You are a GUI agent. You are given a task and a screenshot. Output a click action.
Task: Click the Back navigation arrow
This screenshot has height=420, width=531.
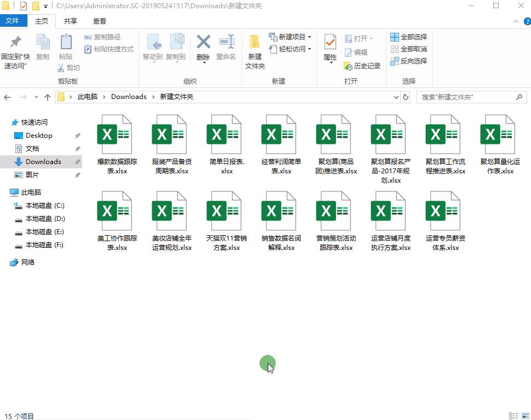(x=7, y=97)
